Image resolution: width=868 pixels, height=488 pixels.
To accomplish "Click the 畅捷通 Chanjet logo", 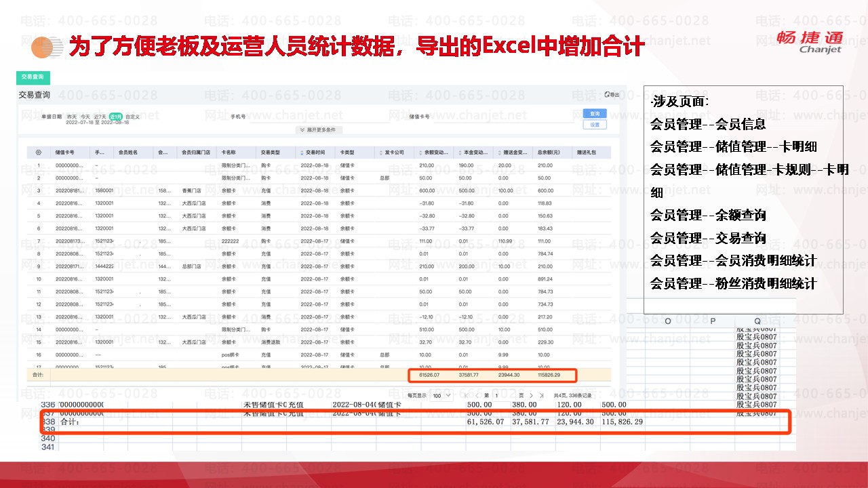I will [x=811, y=41].
